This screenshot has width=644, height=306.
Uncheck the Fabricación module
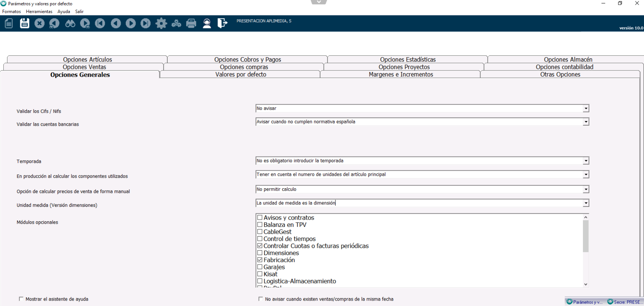click(x=260, y=260)
